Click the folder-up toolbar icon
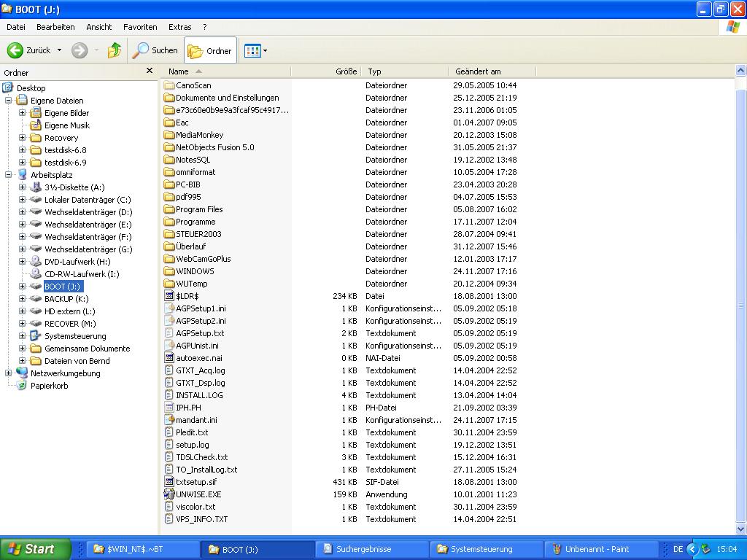 pos(115,50)
